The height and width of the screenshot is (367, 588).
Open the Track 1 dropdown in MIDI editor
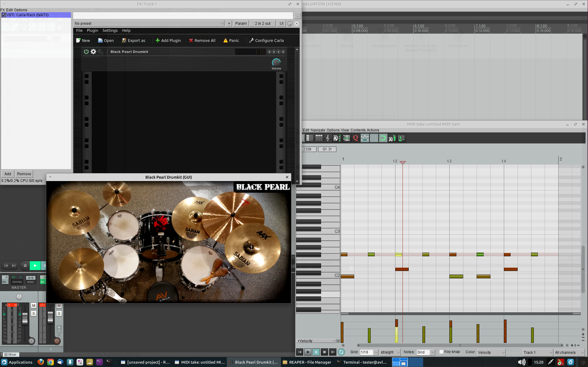[x=537, y=352]
